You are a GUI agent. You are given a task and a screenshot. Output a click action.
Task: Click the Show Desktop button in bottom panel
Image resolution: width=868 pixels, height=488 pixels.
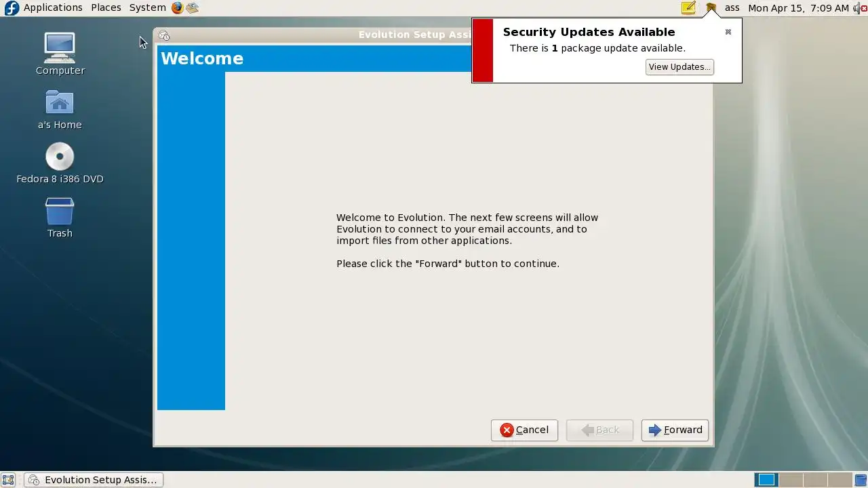[x=8, y=480]
